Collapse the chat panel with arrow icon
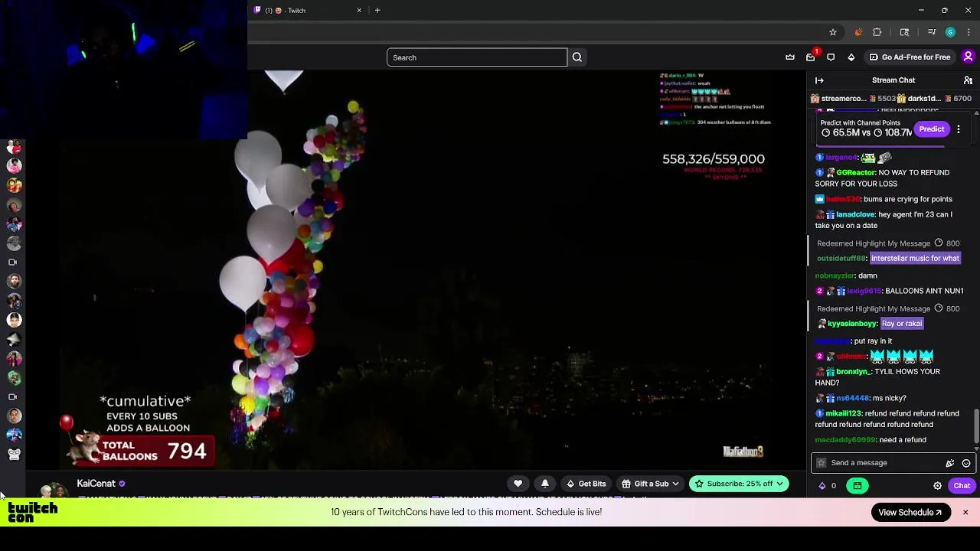 pos(819,80)
